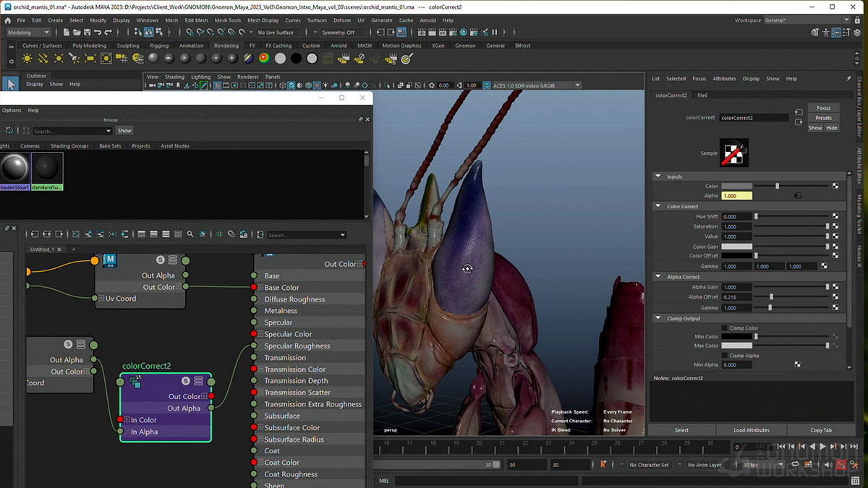Enable the Clamp Alpha checkbox
The width and height of the screenshot is (868, 488).
tap(725, 356)
